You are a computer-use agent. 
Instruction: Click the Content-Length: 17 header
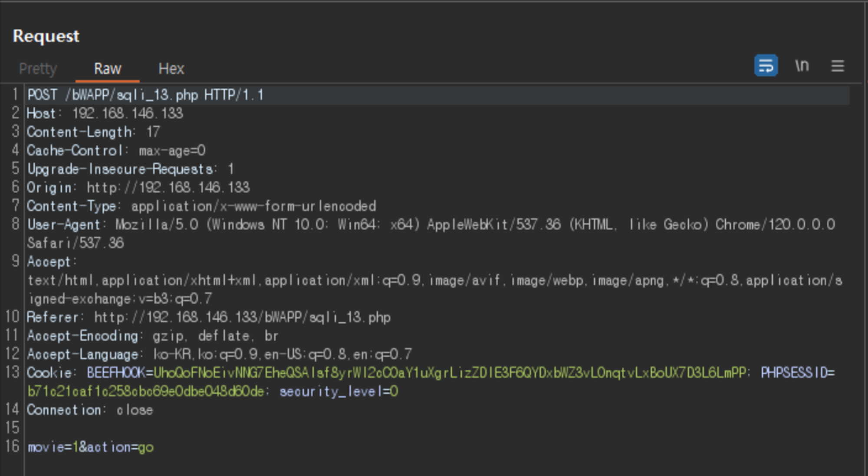point(94,132)
